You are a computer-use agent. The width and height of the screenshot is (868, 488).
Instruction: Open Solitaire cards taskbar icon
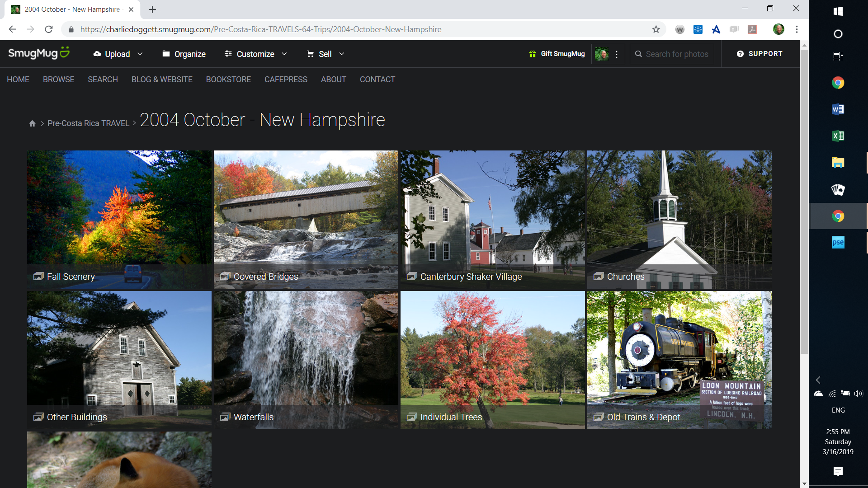838,189
